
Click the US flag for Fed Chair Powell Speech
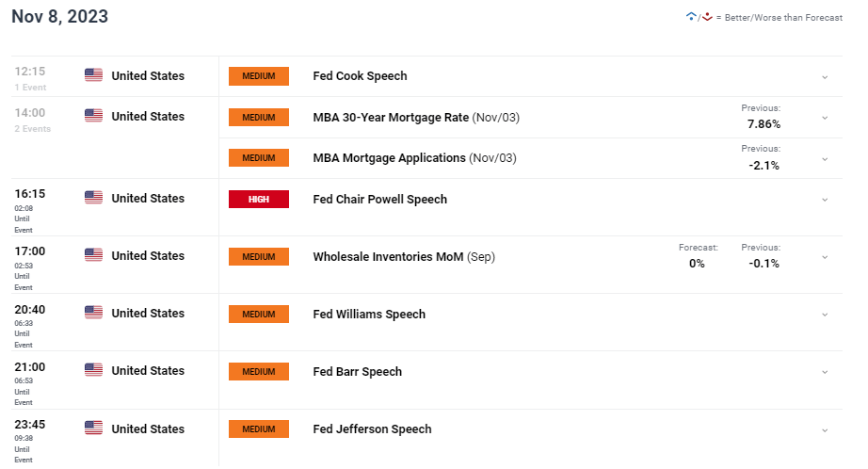click(93, 197)
